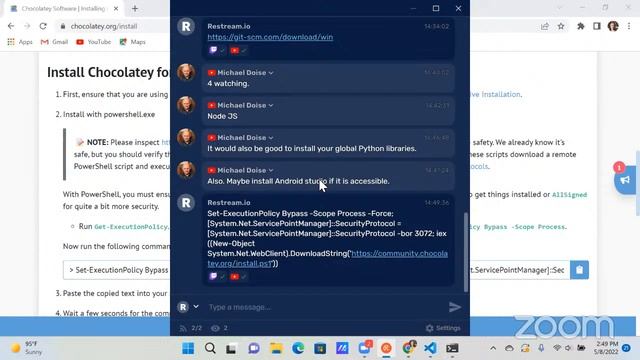Click 'Node JS' chat message text
This screenshot has width=640, height=360.
coord(222,116)
